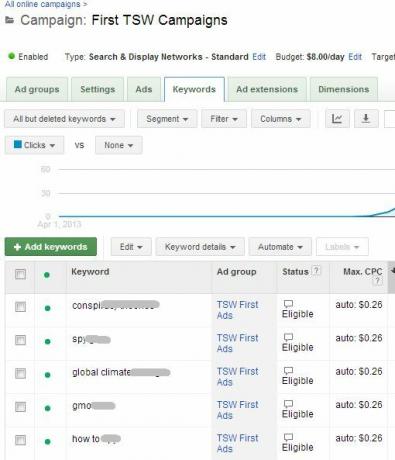This screenshot has height=460, width=395.
Task: Click the speech bubble for gmo keyword
Action: pos(288,404)
